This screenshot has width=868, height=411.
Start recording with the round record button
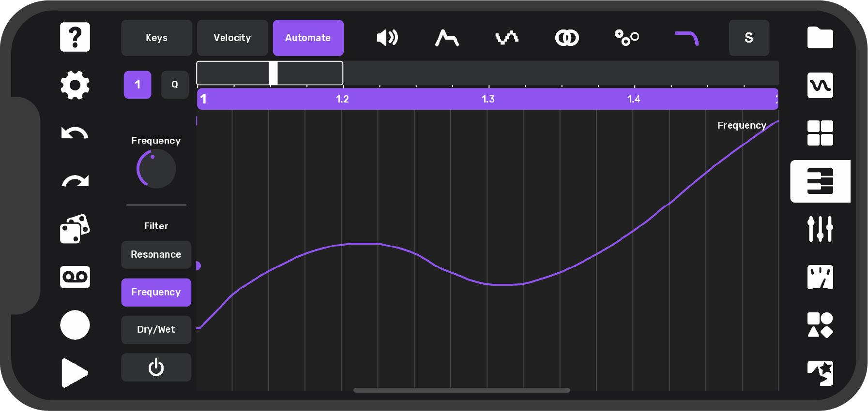click(75, 325)
